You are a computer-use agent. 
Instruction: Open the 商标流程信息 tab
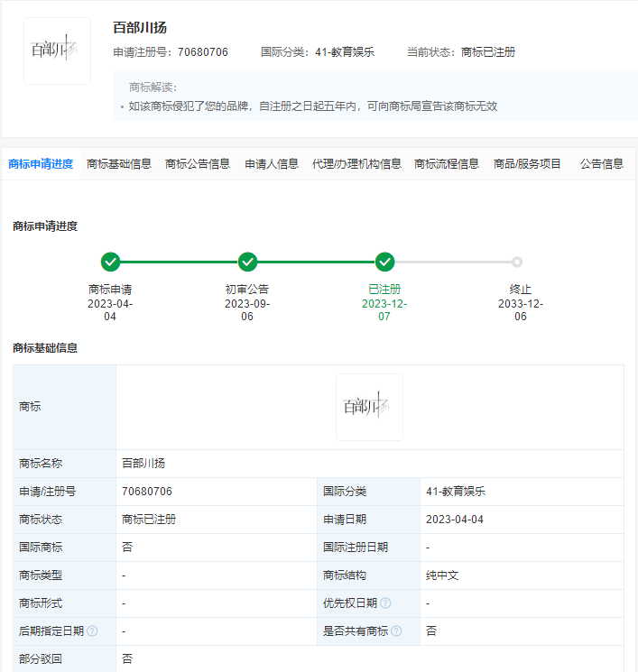tap(447, 163)
